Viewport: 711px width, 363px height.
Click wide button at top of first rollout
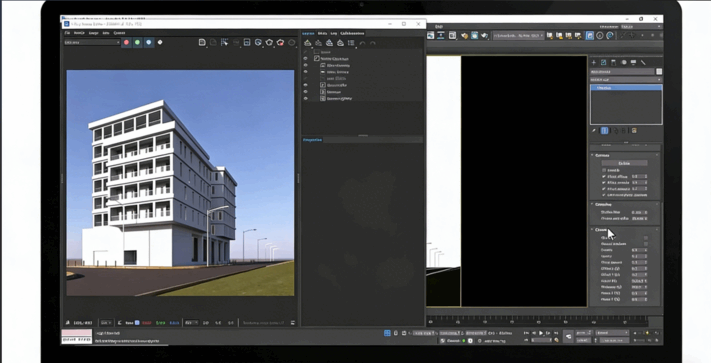[624, 163]
